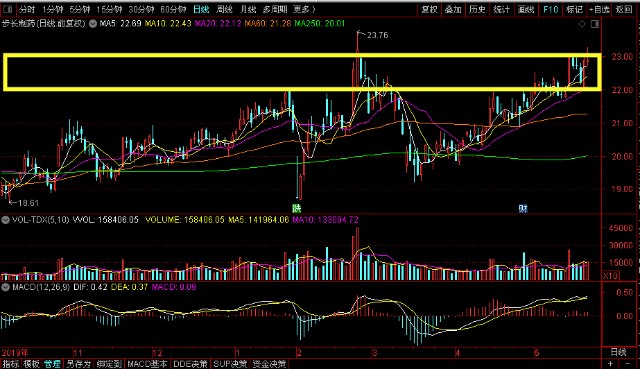Select the MACD基本 indicator tab
The image size is (640, 369).
point(147,364)
